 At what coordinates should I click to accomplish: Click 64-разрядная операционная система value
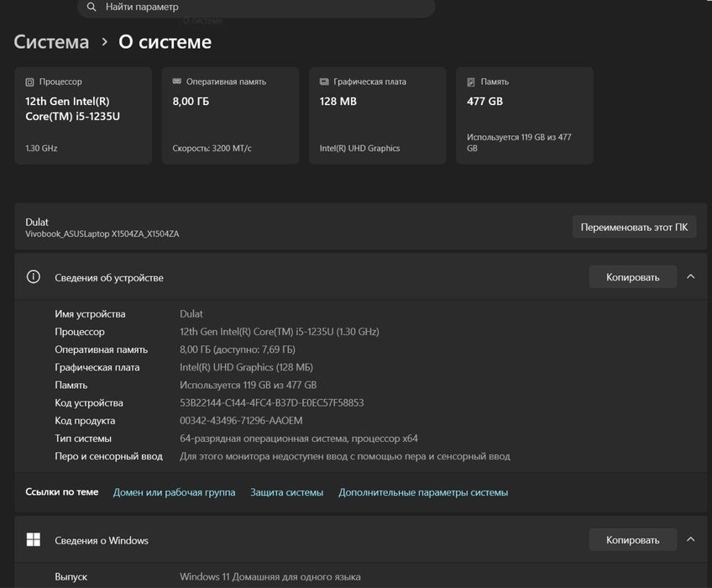(x=299, y=438)
